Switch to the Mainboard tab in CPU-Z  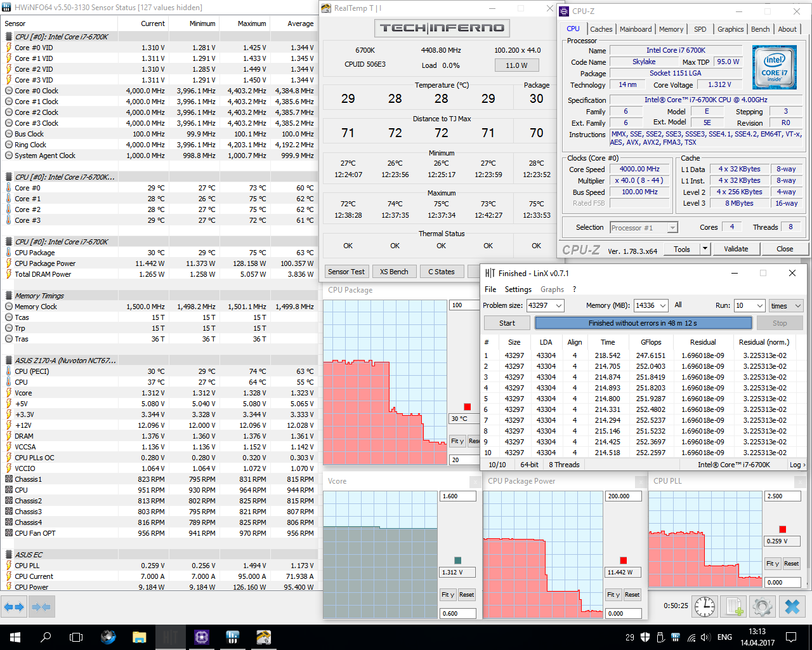[x=636, y=29]
